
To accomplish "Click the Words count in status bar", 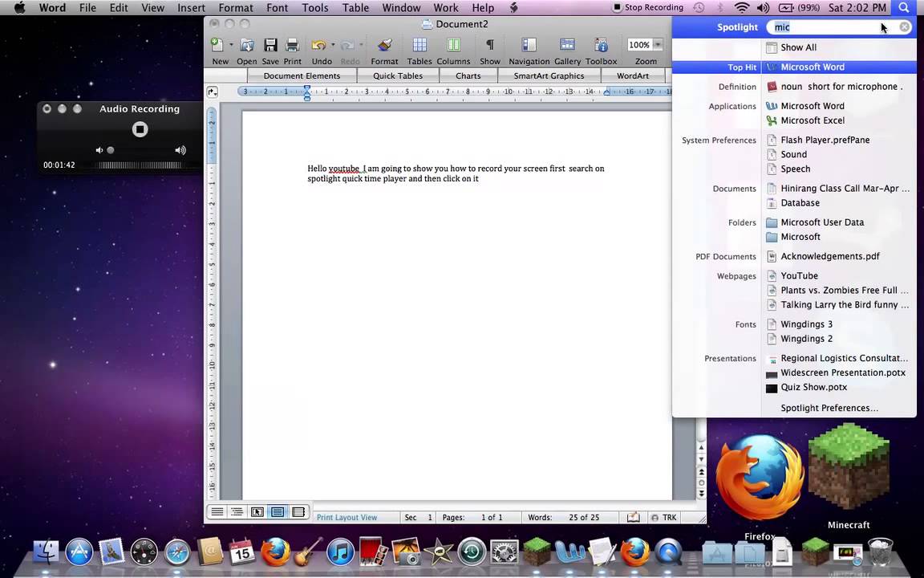I will [563, 517].
